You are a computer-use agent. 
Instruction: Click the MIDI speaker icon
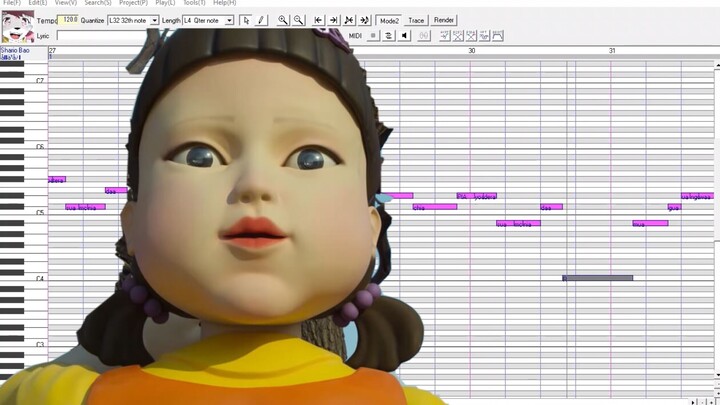(x=404, y=35)
